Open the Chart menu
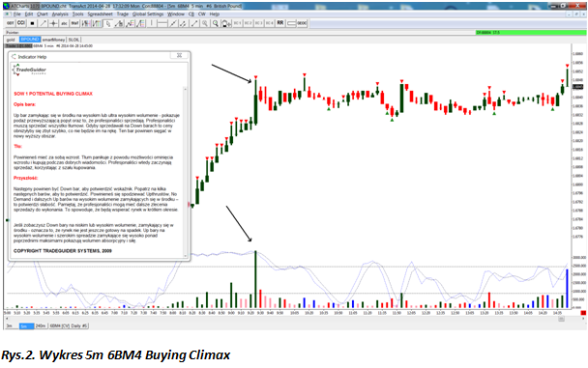 (x=43, y=14)
